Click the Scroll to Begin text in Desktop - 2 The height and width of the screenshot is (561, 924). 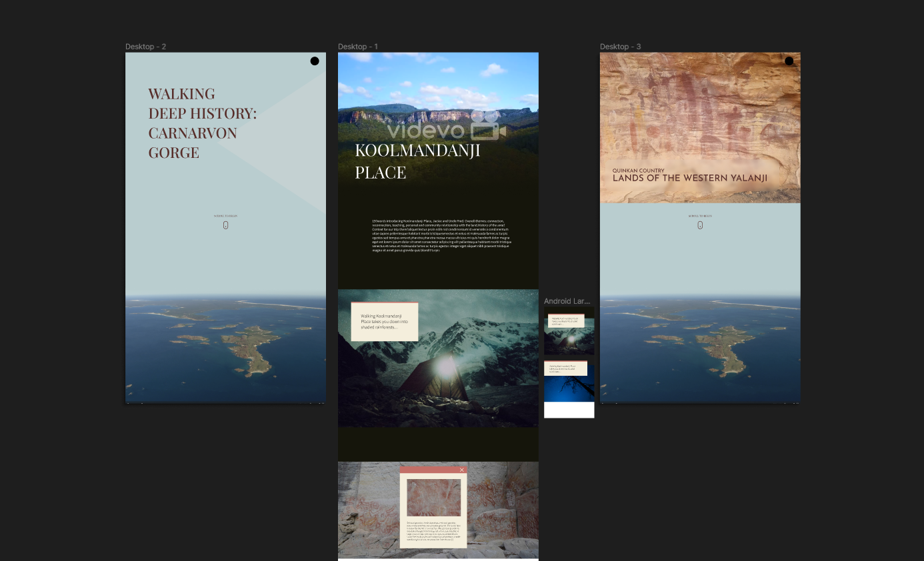225,216
